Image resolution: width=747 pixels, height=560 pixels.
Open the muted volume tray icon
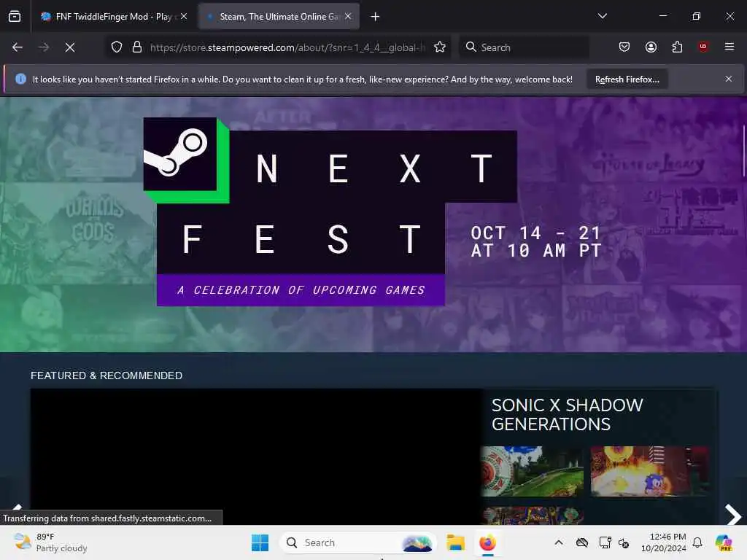(x=624, y=542)
